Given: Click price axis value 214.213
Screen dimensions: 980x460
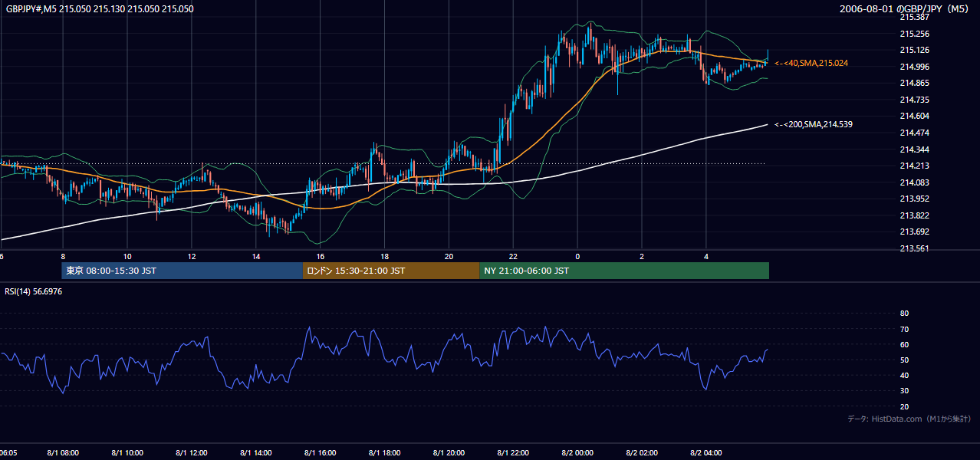Looking at the screenshot, I should (x=914, y=166).
